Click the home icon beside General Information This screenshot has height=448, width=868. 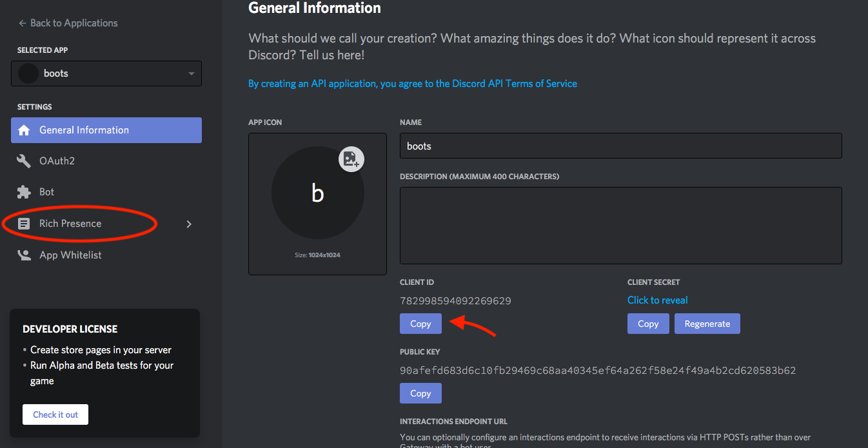point(24,130)
